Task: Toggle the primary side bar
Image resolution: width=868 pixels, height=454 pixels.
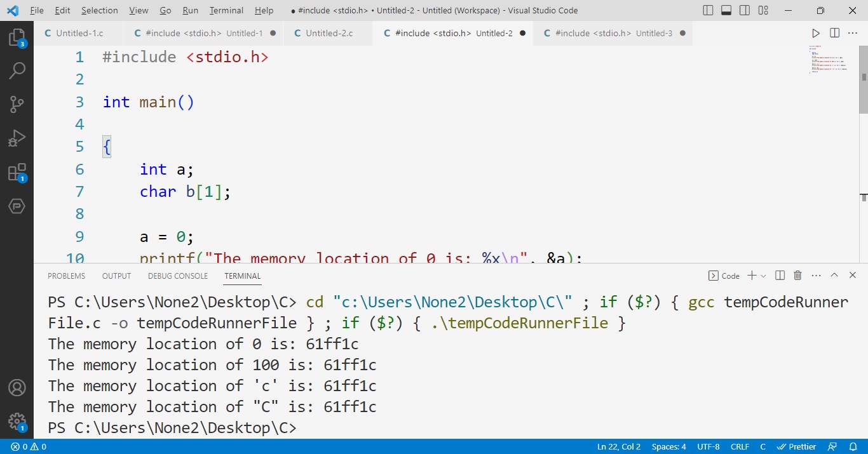Action: pos(708,10)
